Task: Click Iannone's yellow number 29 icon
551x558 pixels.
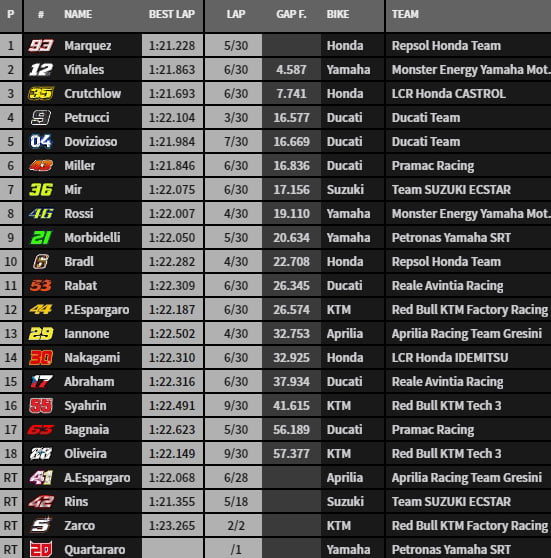Action: click(x=41, y=334)
